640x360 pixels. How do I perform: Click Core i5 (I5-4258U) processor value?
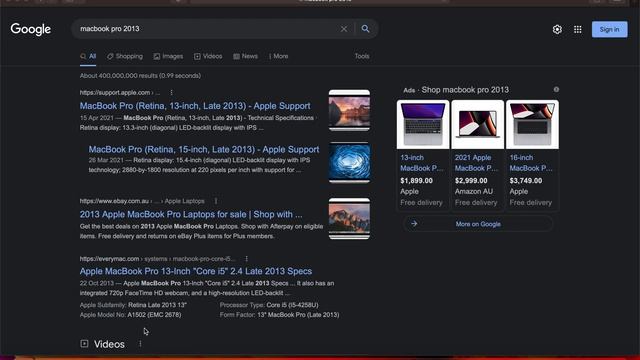tap(292, 305)
